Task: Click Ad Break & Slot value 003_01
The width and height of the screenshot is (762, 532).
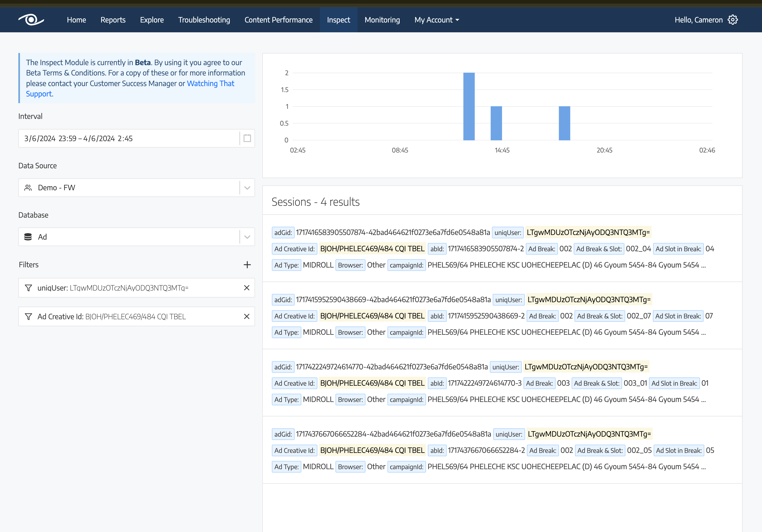Action: tap(635, 383)
